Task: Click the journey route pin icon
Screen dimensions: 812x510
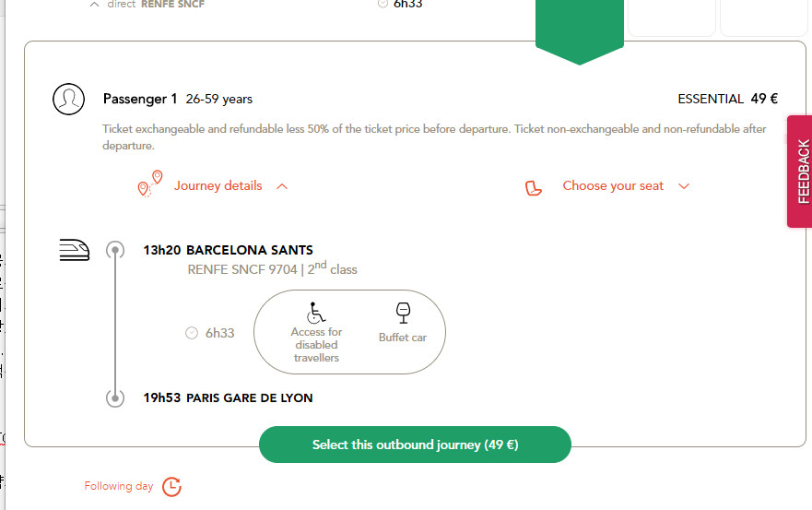Action: [x=150, y=184]
